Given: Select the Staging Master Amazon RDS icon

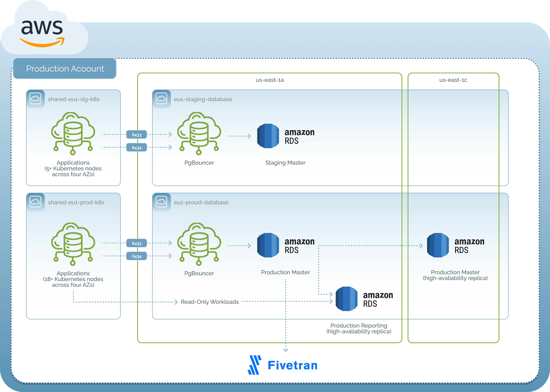Looking at the screenshot, I should pyautogui.click(x=268, y=136).
